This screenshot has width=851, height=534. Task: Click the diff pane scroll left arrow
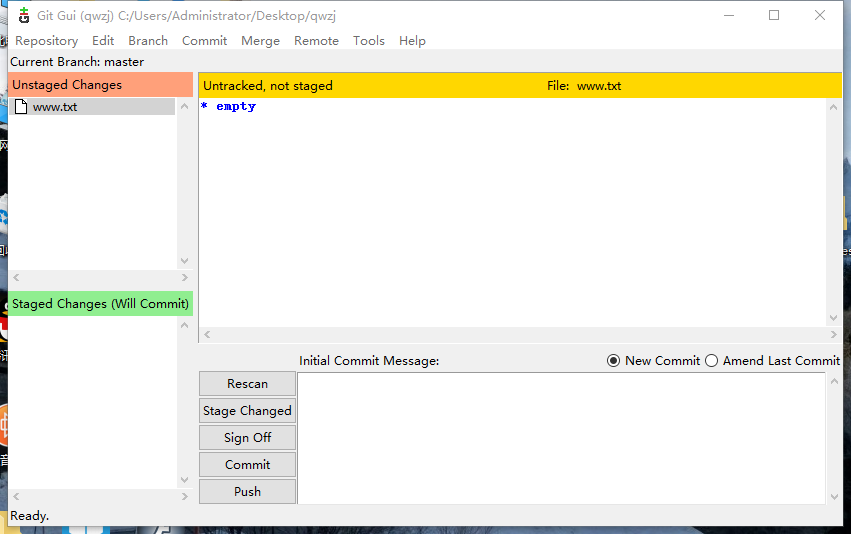207,334
